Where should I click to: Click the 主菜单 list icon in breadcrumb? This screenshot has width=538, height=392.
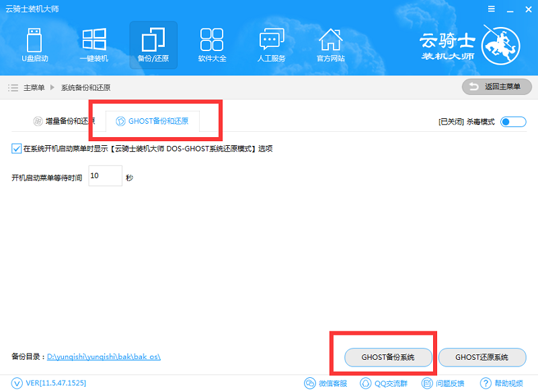coord(13,88)
